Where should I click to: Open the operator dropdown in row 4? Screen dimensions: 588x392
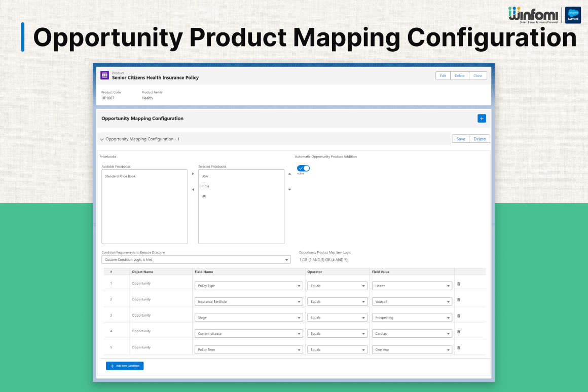pos(337,334)
